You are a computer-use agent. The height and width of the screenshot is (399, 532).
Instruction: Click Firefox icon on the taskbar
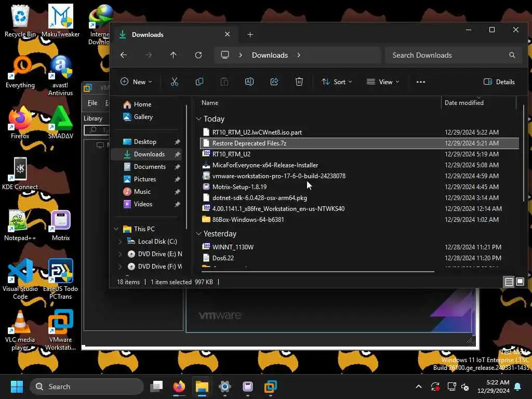tap(179, 387)
